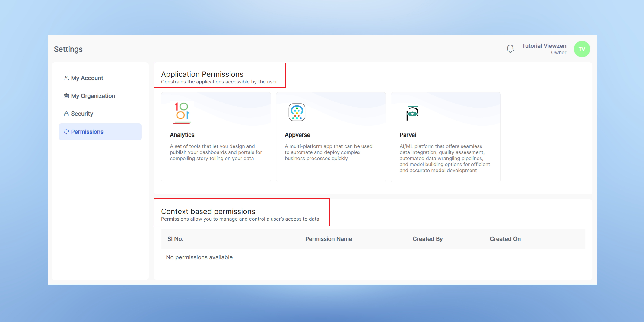Click the notification bell icon
Image resolution: width=644 pixels, height=322 pixels.
510,49
